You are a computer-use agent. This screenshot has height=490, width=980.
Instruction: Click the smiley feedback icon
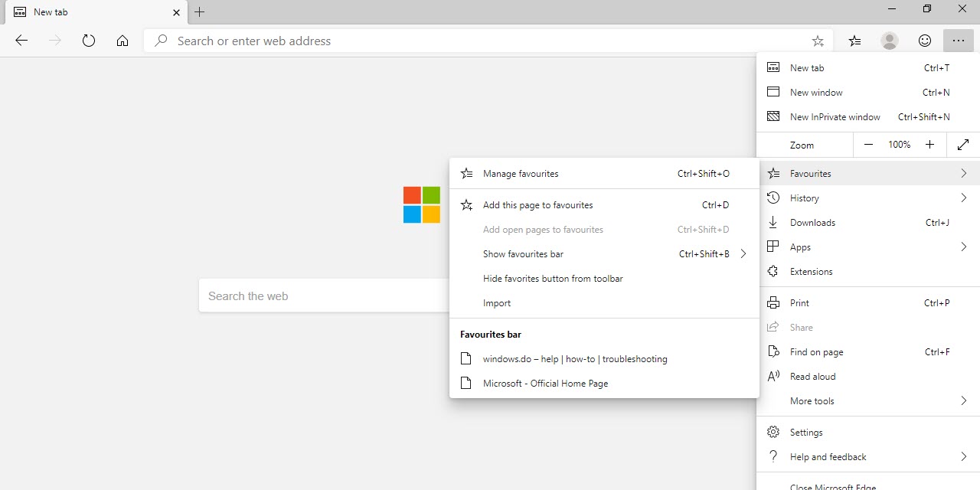(x=925, y=41)
